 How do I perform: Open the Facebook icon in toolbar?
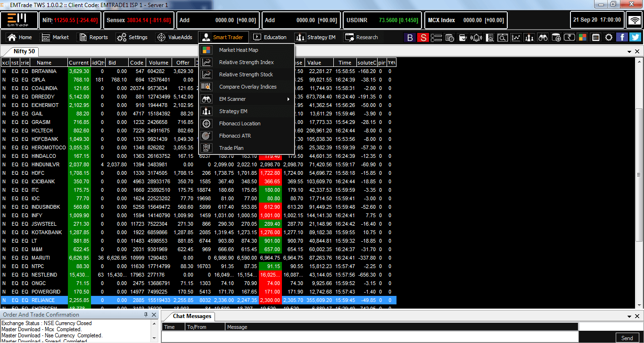click(x=622, y=37)
